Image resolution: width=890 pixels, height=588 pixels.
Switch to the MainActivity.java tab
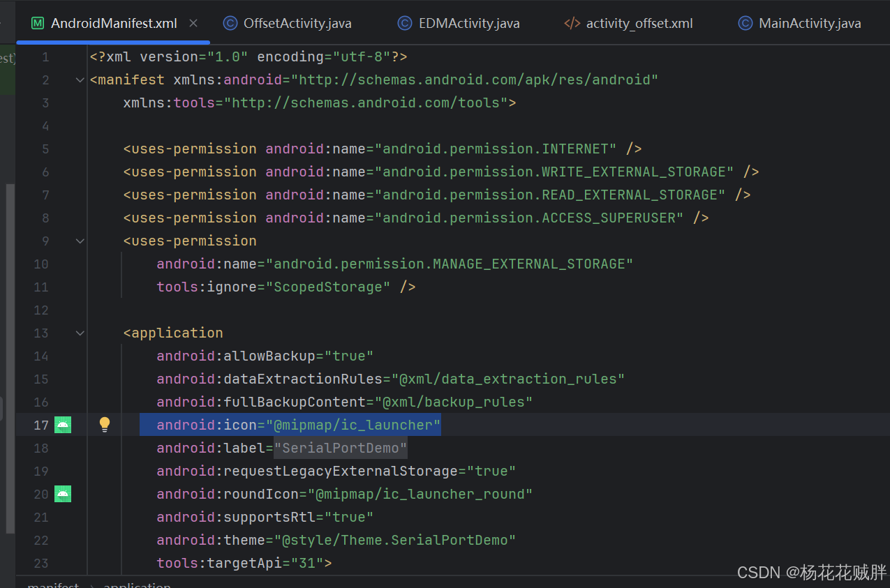click(x=800, y=23)
